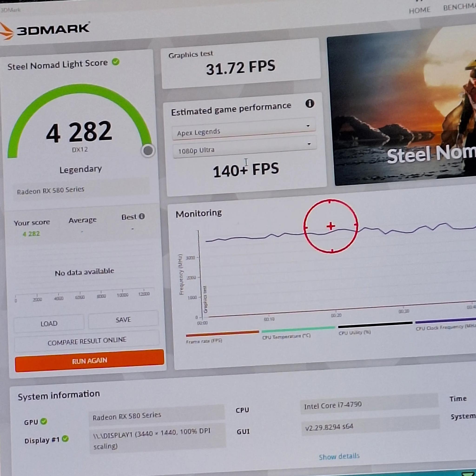This screenshot has width=476, height=476.
Task: Click the LOAD button
Action: click(49, 323)
